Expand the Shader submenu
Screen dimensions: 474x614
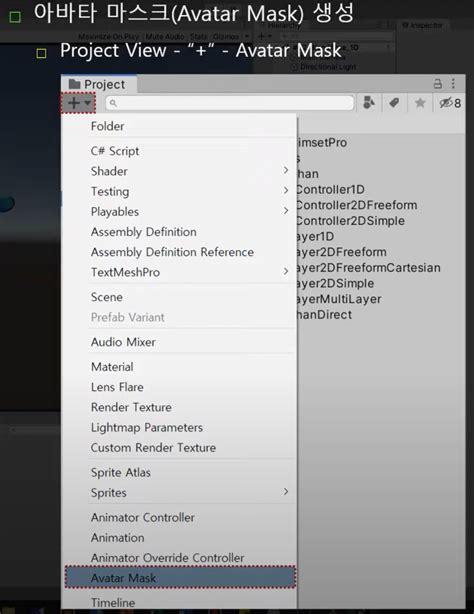click(180, 171)
